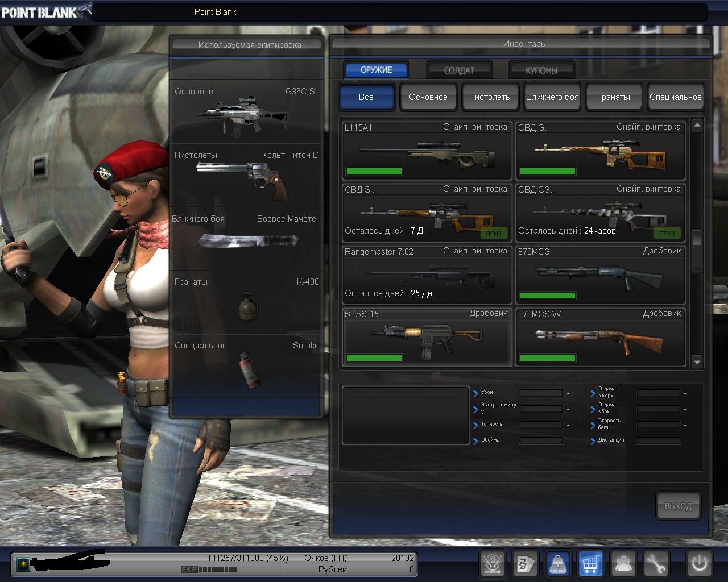Select the СВД G. sniper rifle card
This screenshot has width=728, height=582.
[x=600, y=151]
